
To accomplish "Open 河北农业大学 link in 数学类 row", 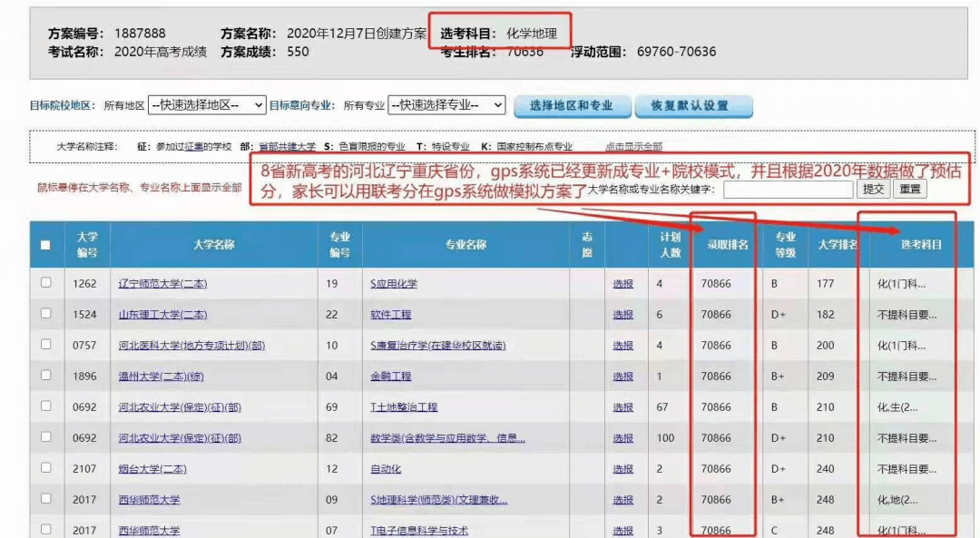I will tap(180, 438).
